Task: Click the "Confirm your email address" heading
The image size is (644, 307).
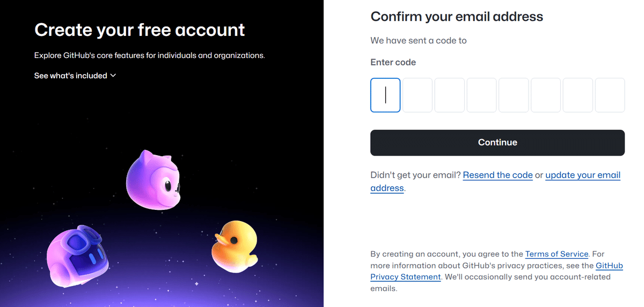Action: coord(457,17)
